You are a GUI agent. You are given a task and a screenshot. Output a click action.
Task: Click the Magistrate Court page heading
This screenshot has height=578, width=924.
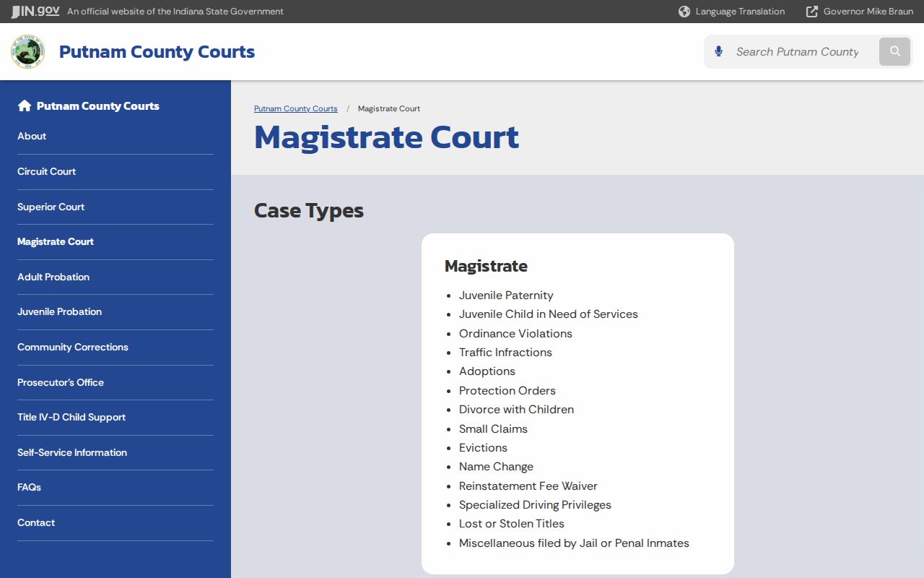386,137
